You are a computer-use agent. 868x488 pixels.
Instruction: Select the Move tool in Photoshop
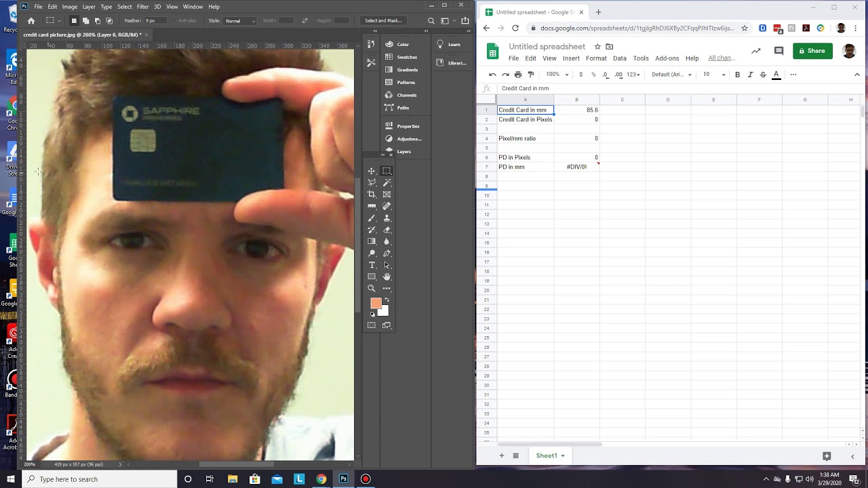372,171
